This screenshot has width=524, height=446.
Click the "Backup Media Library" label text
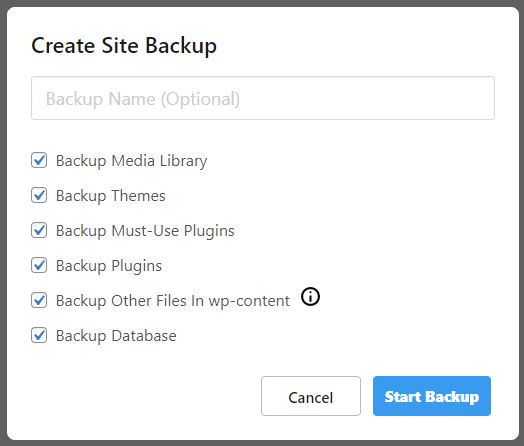tap(131, 161)
